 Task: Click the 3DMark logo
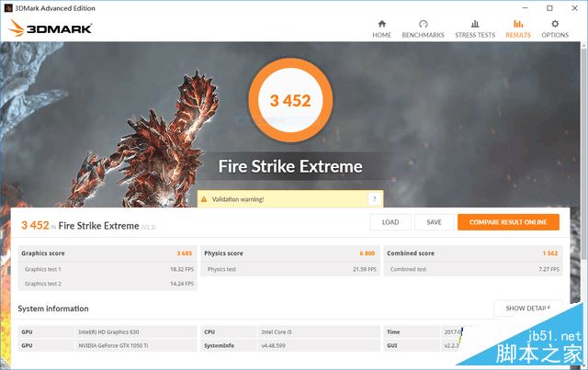pos(51,28)
